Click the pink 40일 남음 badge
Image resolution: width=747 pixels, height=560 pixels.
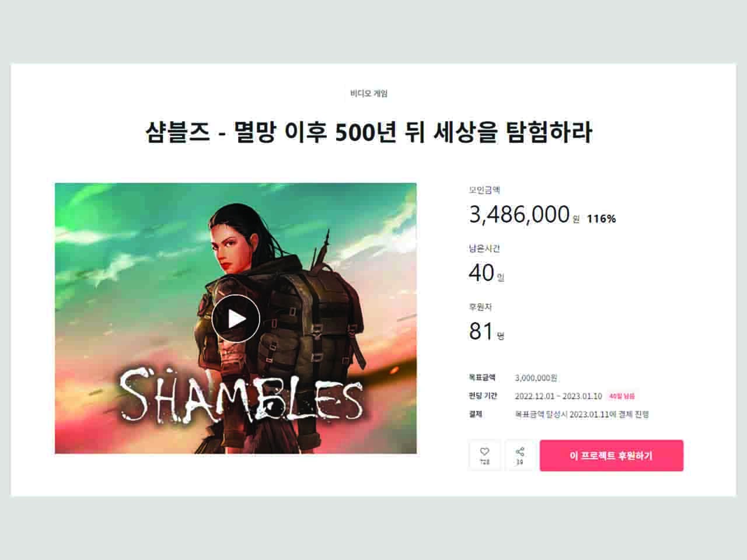point(622,396)
